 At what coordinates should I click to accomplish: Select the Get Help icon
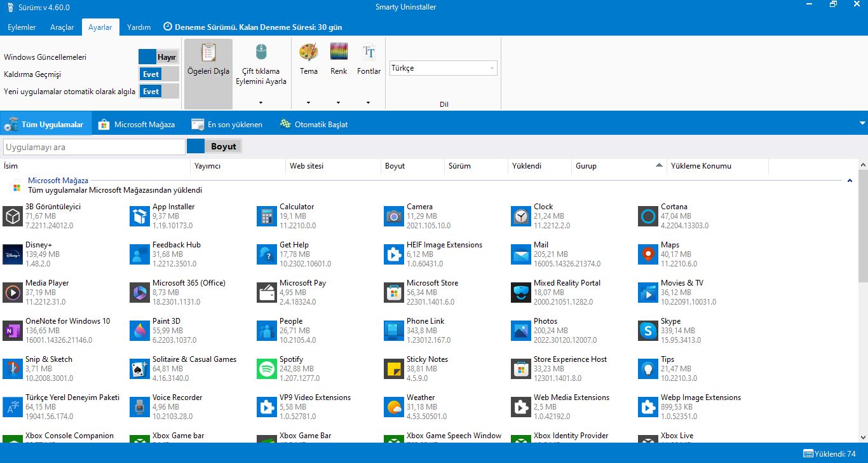click(267, 254)
